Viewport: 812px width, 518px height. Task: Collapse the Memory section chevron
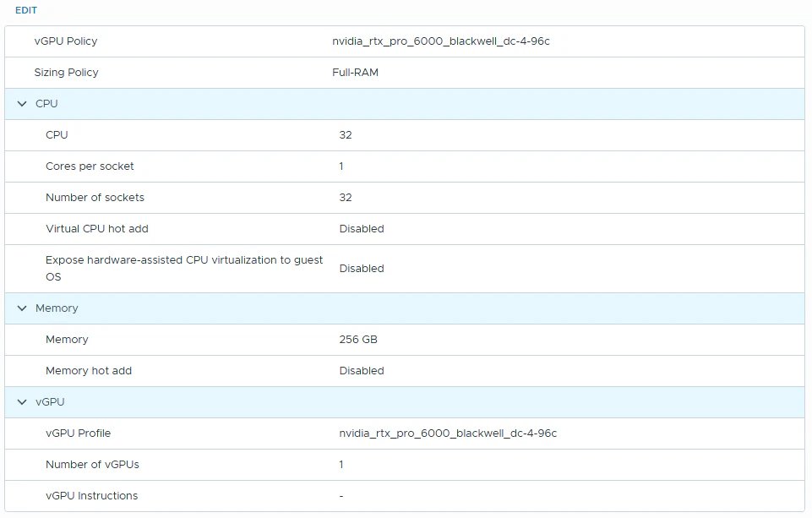[x=22, y=308]
